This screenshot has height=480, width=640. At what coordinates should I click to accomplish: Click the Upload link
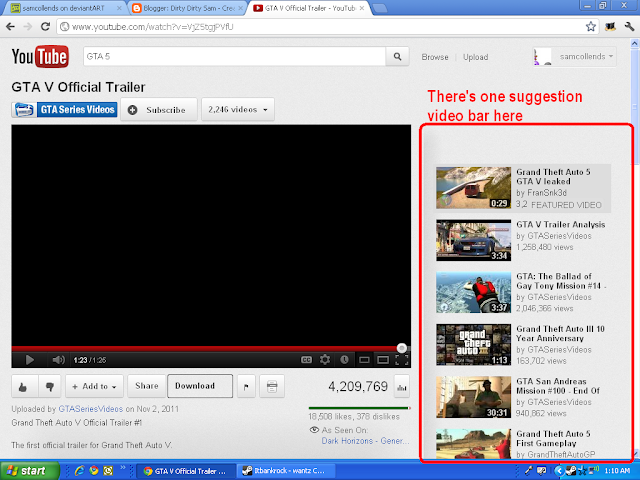coord(476,57)
